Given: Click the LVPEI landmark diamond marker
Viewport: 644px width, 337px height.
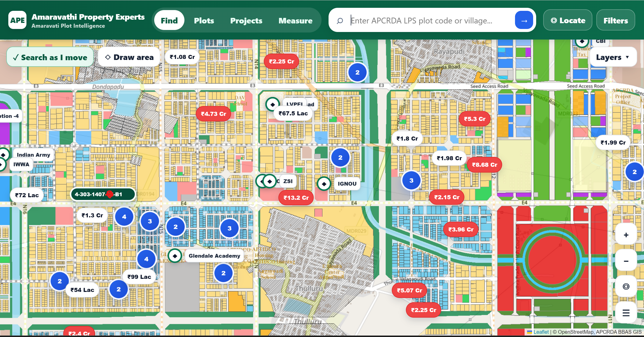Looking at the screenshot, I should pos(272,104).
